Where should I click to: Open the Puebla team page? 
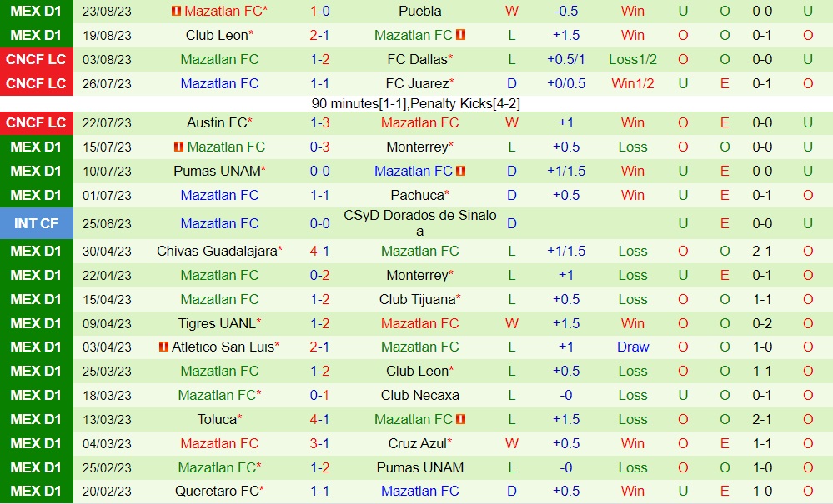[419, 12]
